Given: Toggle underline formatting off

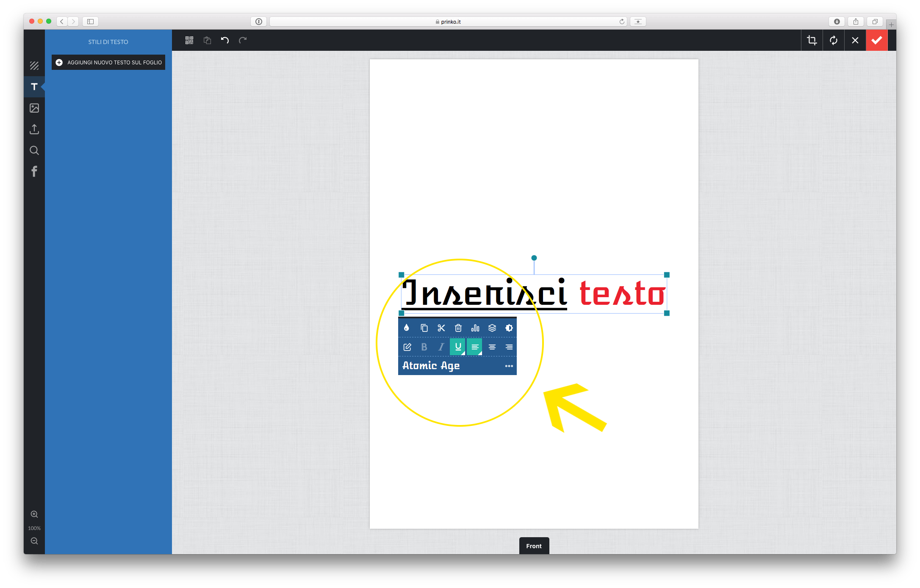Looking at the screenshot, I should point(458,347).
